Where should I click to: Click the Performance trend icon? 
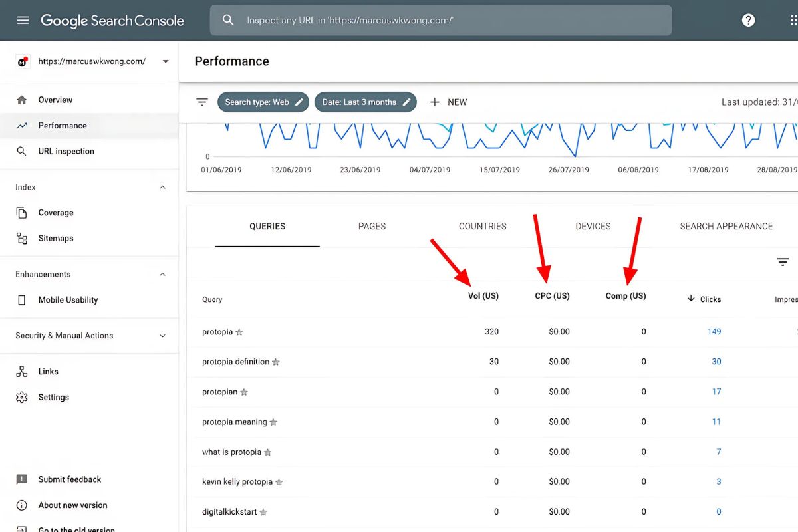22,126
